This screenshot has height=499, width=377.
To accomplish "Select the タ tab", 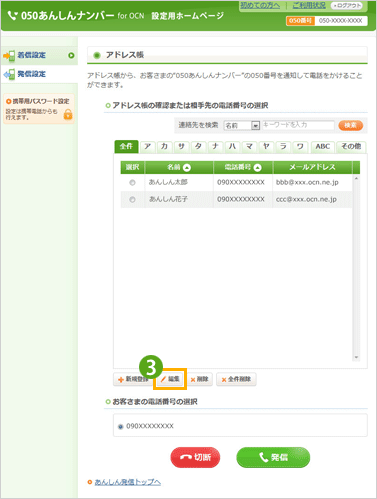I will [198, 147].
